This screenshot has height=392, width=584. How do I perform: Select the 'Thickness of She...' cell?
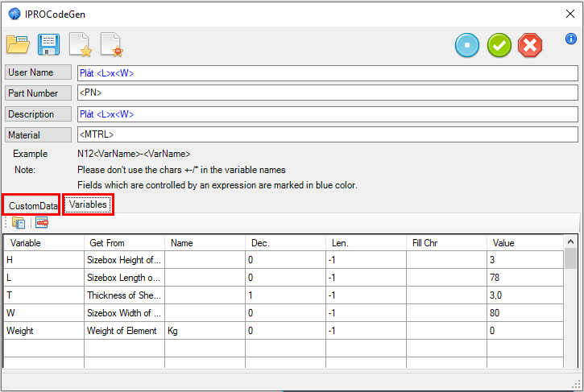(124, 295)
